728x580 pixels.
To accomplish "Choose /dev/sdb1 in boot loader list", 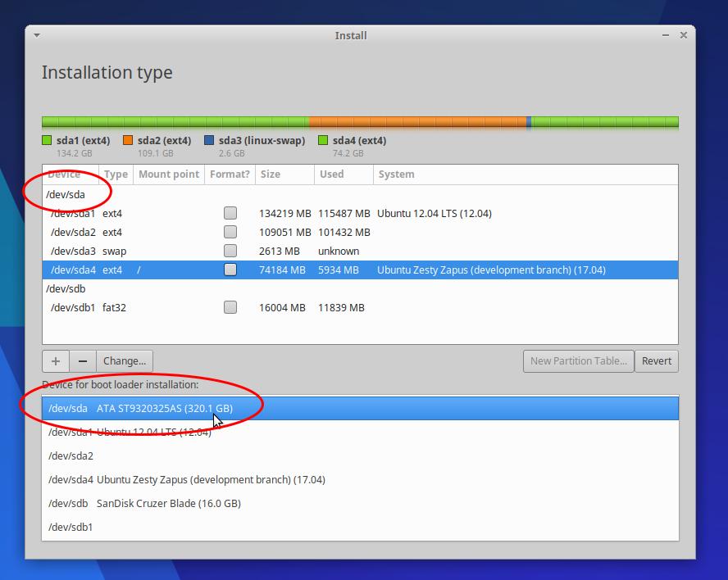I will pyautogui.click(x=360, y=527).
